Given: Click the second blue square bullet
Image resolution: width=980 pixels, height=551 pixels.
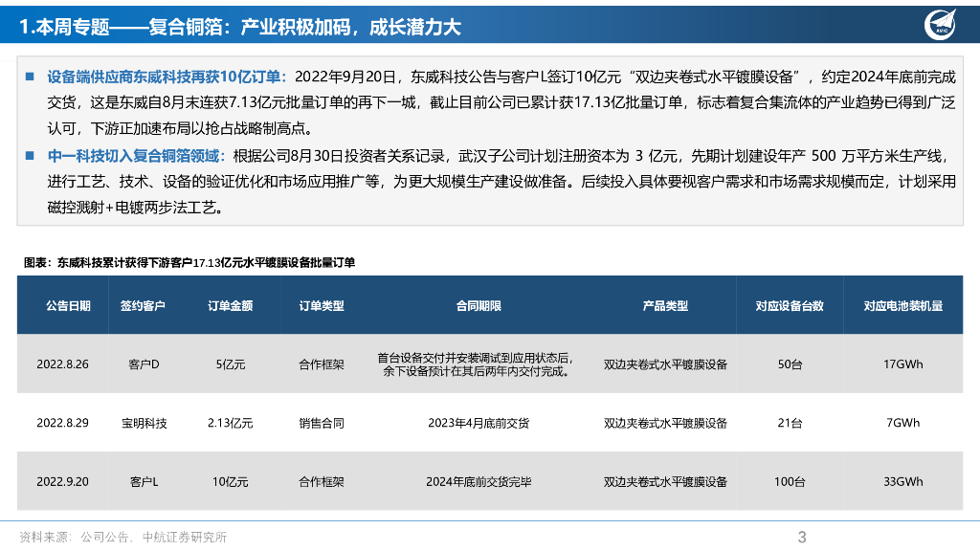Looking at the screenshot, I should point(30,156).
